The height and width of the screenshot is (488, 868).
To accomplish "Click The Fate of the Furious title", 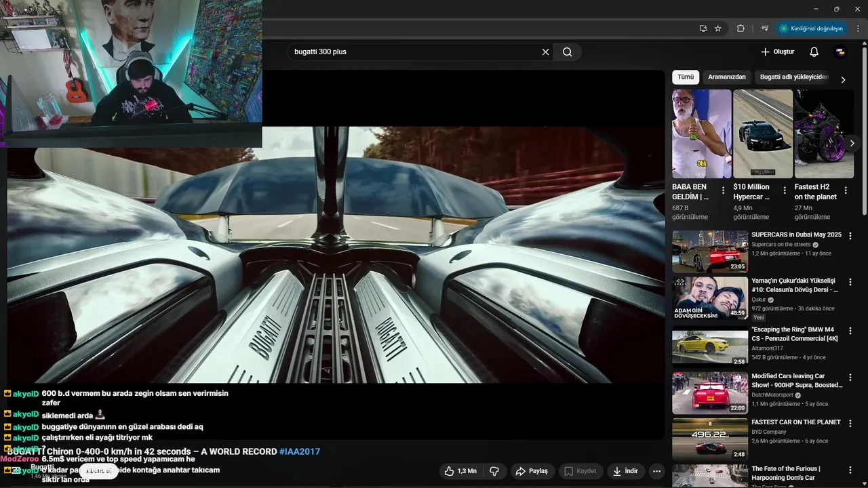I will click(786, 473).
